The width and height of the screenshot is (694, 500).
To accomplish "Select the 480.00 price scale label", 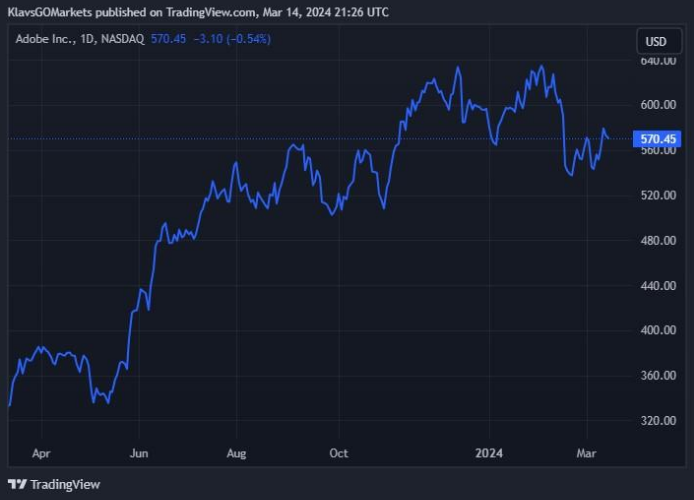I will tap(656, 241).
